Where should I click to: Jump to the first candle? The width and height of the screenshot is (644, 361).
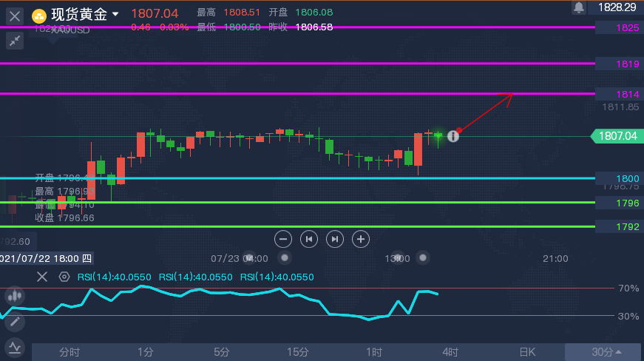click(309, 238)
